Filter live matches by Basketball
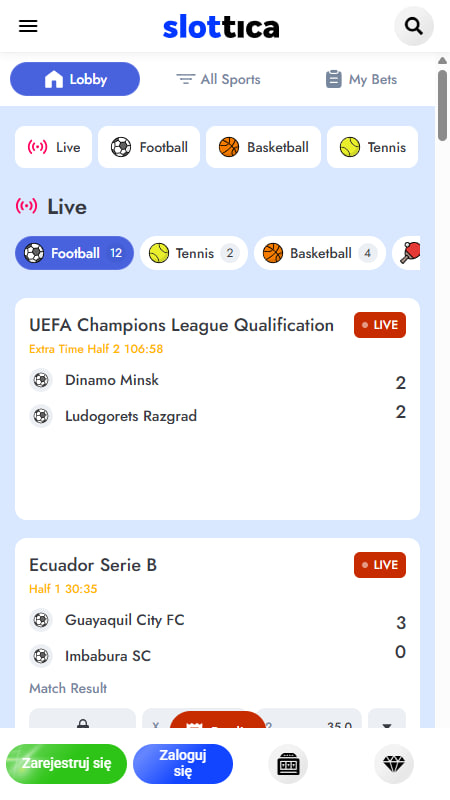 320,253
